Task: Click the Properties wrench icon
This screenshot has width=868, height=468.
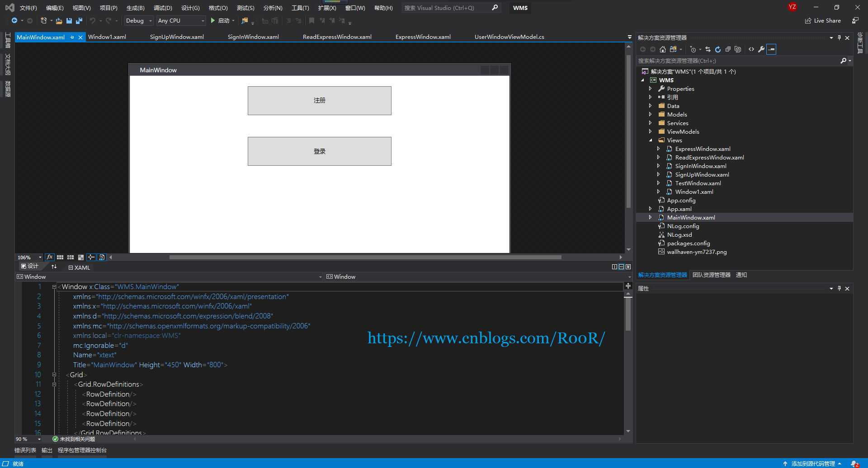Action: [x=761, y=49]
